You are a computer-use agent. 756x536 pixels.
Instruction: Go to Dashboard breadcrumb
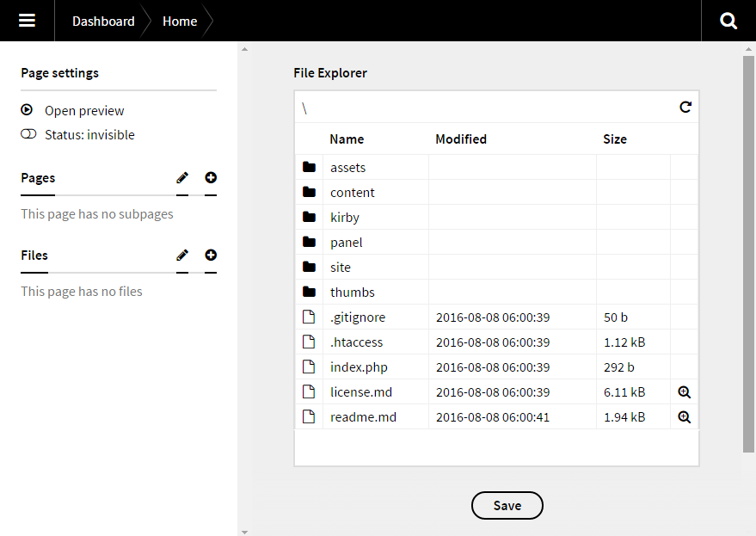pyautogui.click(x=103, y=22)
